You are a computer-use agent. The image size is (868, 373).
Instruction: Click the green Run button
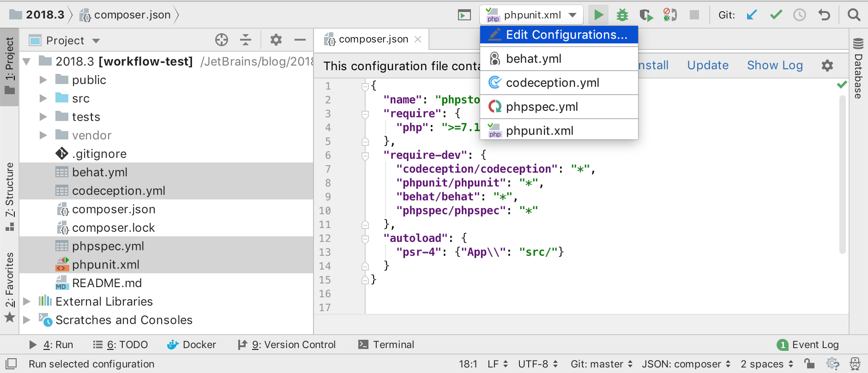tap(598, 15)
